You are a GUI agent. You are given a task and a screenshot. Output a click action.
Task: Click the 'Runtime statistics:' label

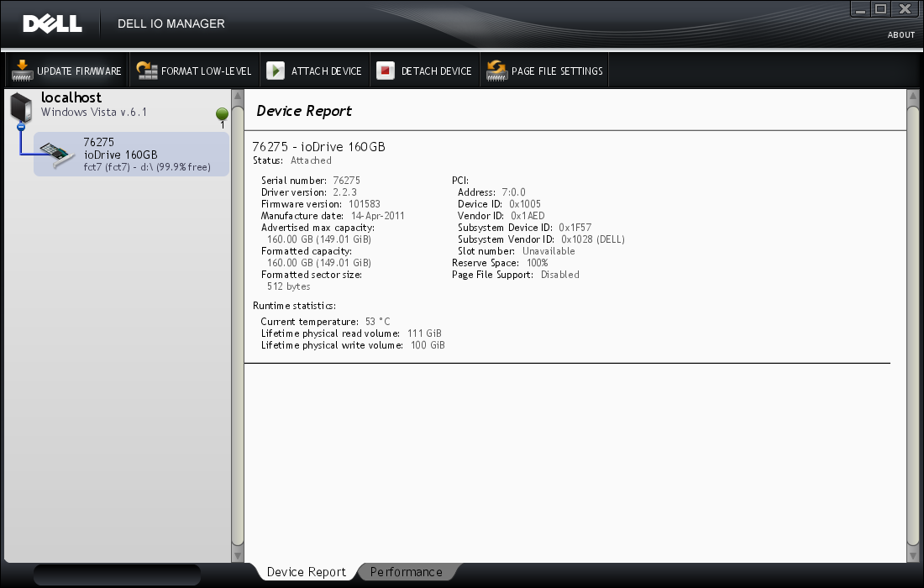click(x=294, y=306)
